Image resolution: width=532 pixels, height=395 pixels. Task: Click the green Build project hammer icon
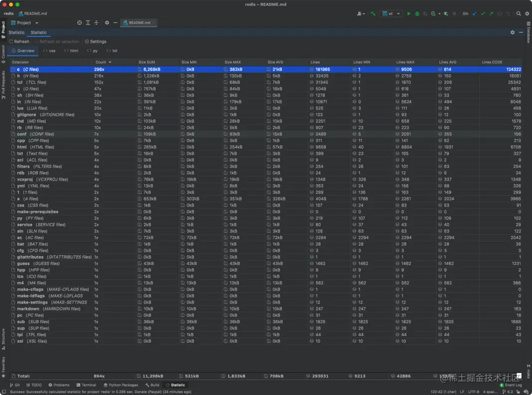click(x=373, y=13)
